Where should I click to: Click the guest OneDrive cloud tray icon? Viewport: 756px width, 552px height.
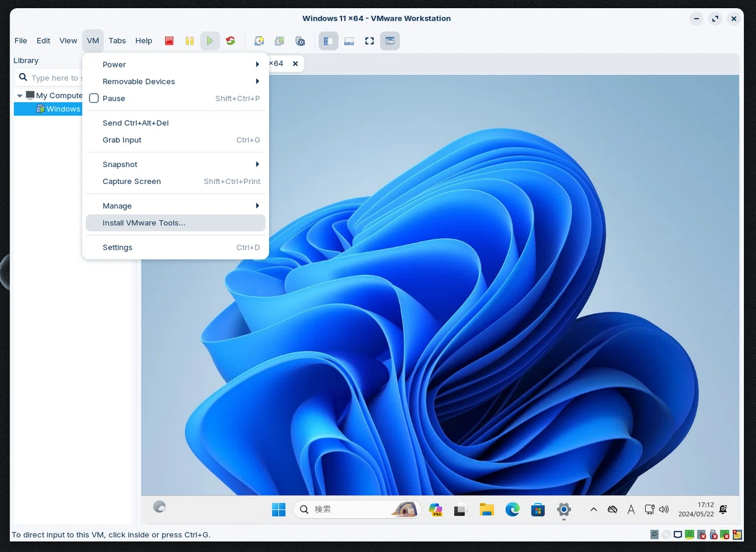612,509
